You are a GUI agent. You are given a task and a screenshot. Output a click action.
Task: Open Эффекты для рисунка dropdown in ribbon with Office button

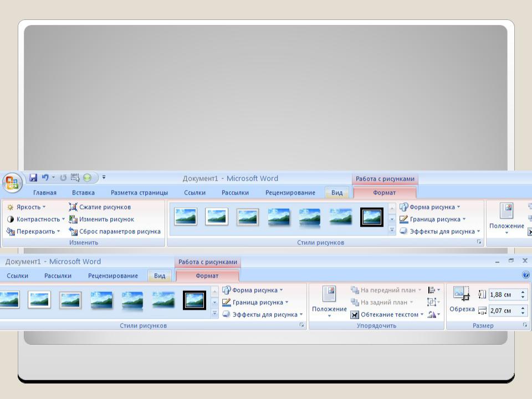(478, 232)
